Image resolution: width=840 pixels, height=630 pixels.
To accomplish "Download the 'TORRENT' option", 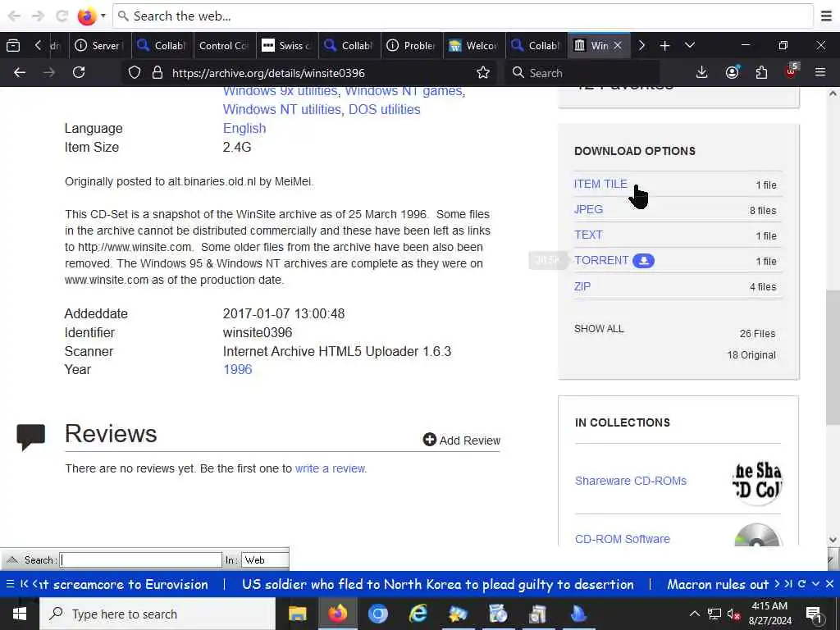I will [601, 260].
